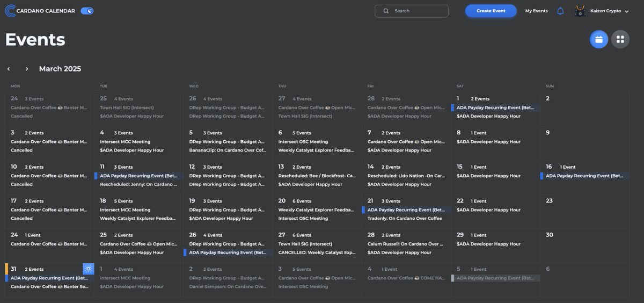Screen dimensions: 644x303
Task: Select the 6 Events label on March 27
Action: tap(302, 235)
